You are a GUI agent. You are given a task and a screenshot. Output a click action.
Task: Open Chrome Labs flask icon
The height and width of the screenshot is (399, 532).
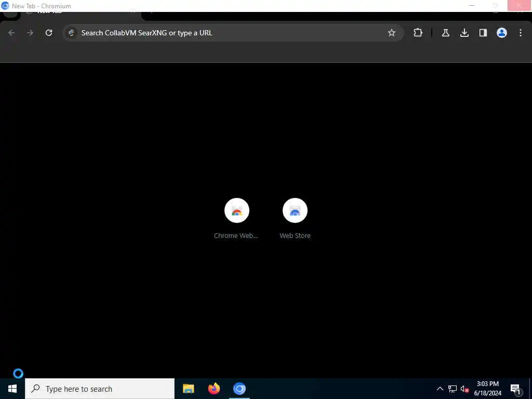(x=445, y=33)
